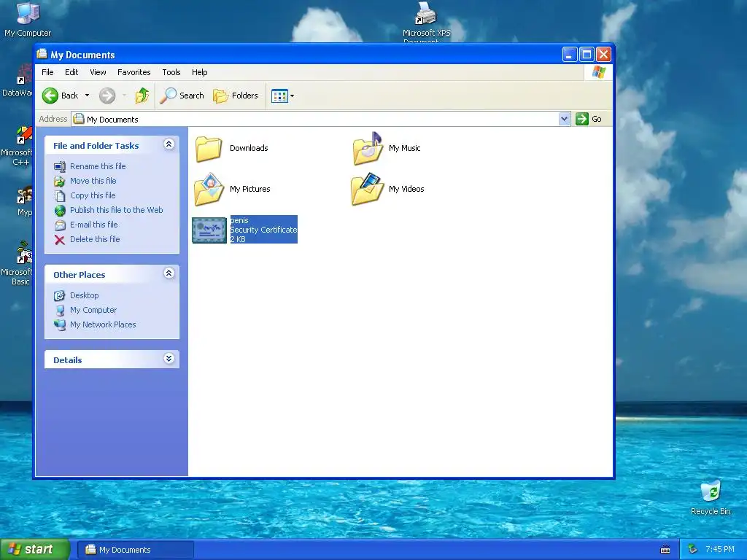Select the My Pictures folder icon
Viewport: 747px width, 560px height.
pyautogui.click(x=209, y=189)
